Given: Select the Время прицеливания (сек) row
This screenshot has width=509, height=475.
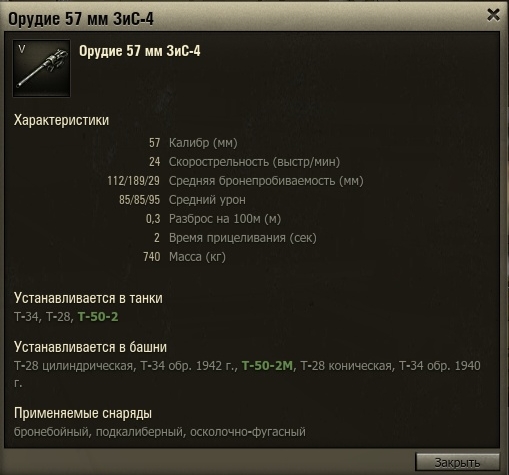Looking at the screenshot, I should 235,238.
